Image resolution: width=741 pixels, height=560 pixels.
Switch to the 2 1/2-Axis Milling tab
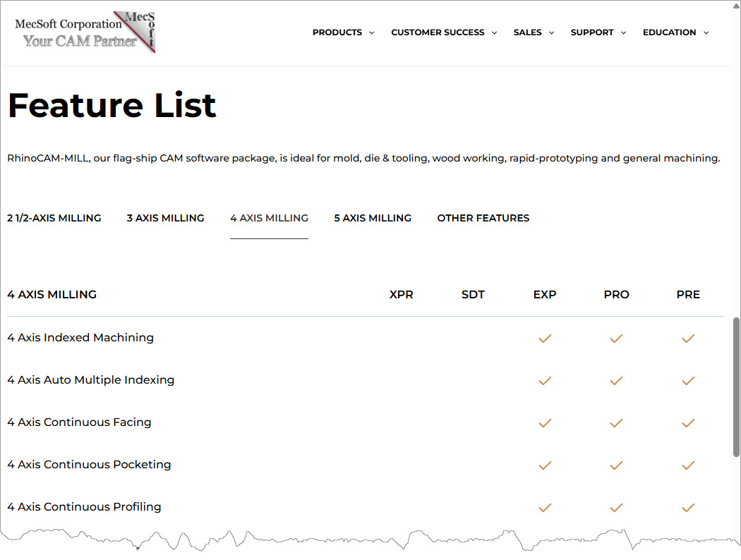(x=54, y=218)
